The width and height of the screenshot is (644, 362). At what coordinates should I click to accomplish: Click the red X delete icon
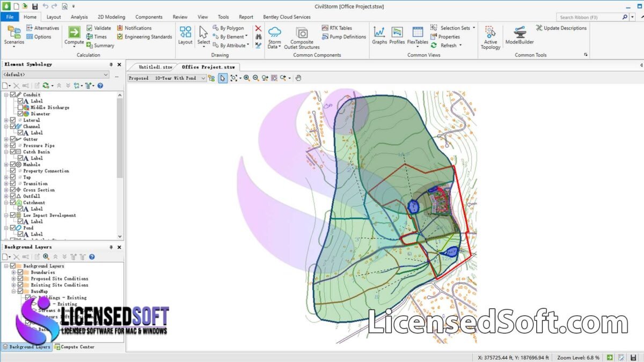[x=258, y=28]
